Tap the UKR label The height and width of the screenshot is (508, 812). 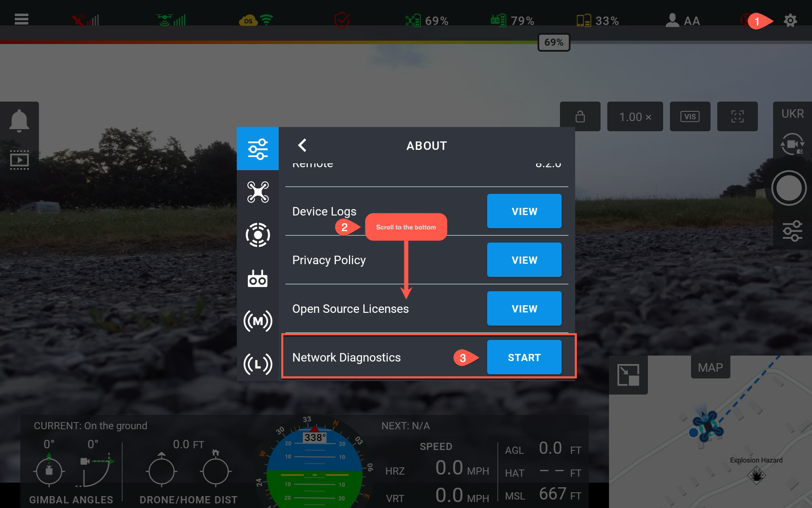tap(792, 114)
